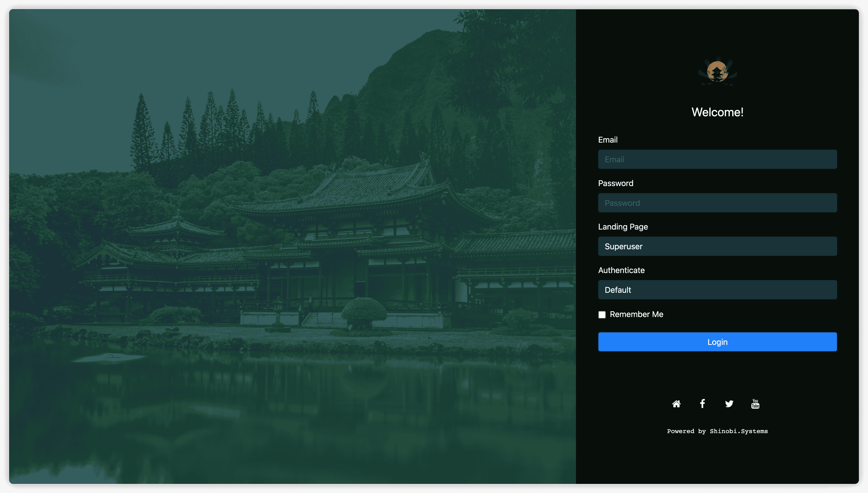Open the home page icon link
The width and height of the screenshot is (868, 493).
pos(676,404)
